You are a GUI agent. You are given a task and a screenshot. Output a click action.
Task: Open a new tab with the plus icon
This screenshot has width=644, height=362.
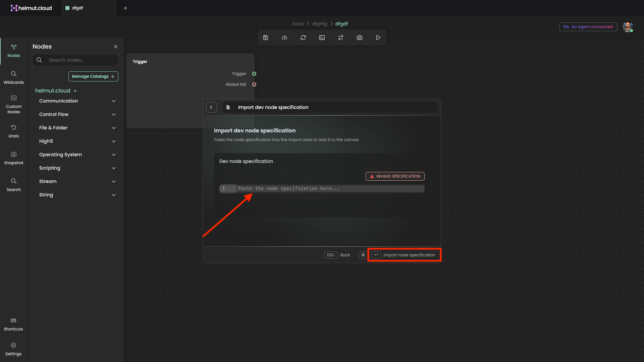(125, 8)
